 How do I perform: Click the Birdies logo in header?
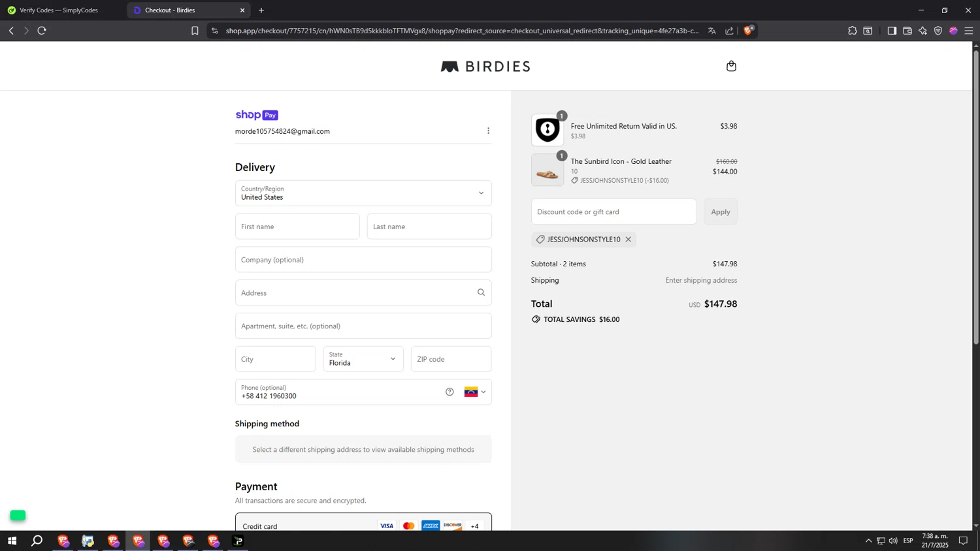pos(485,67)
